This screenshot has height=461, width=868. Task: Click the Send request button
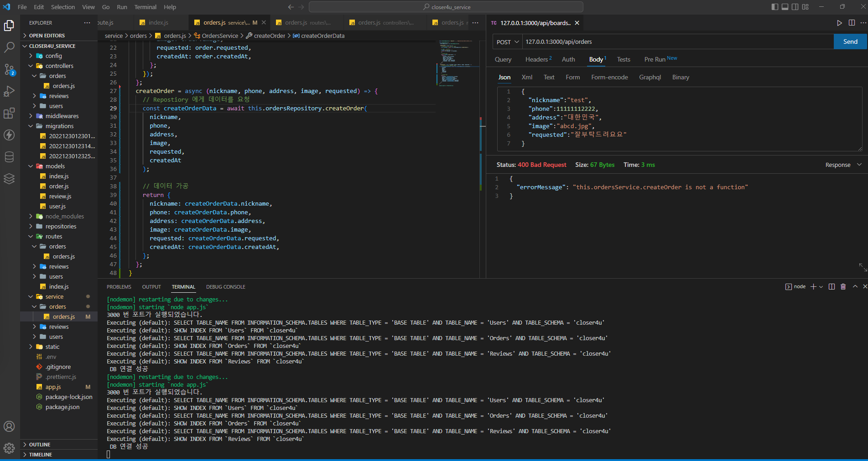click(x=850, y=41)
